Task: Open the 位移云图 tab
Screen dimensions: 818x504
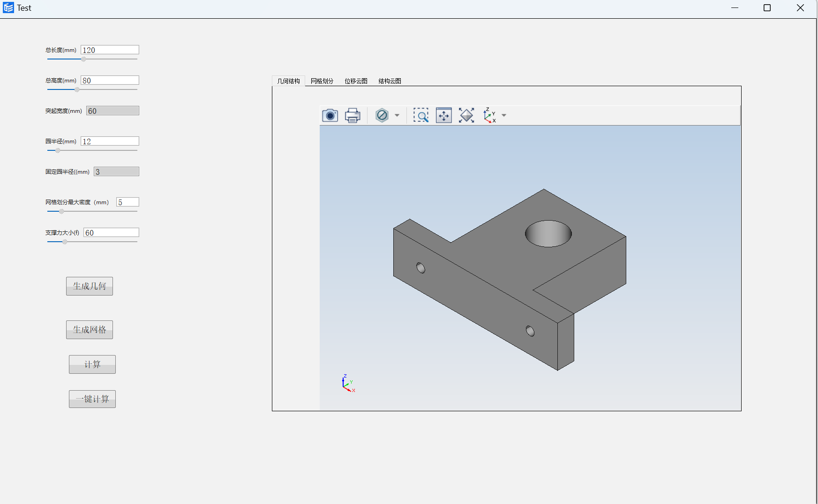Action: (356, 81)
